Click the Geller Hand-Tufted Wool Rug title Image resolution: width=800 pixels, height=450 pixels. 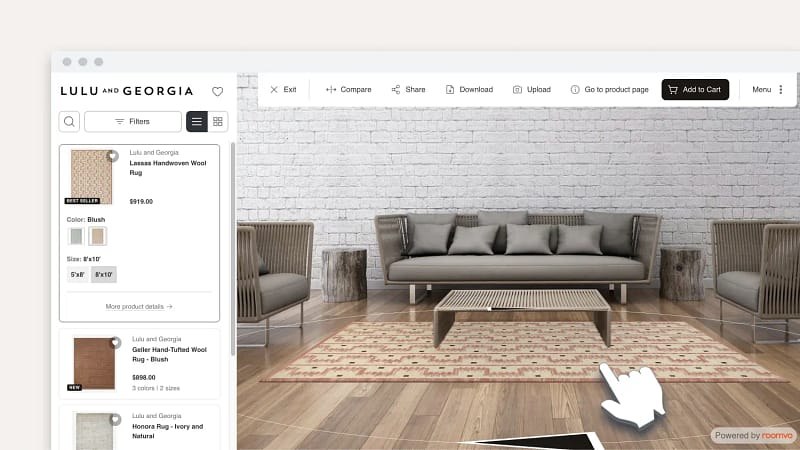point(169,355)
